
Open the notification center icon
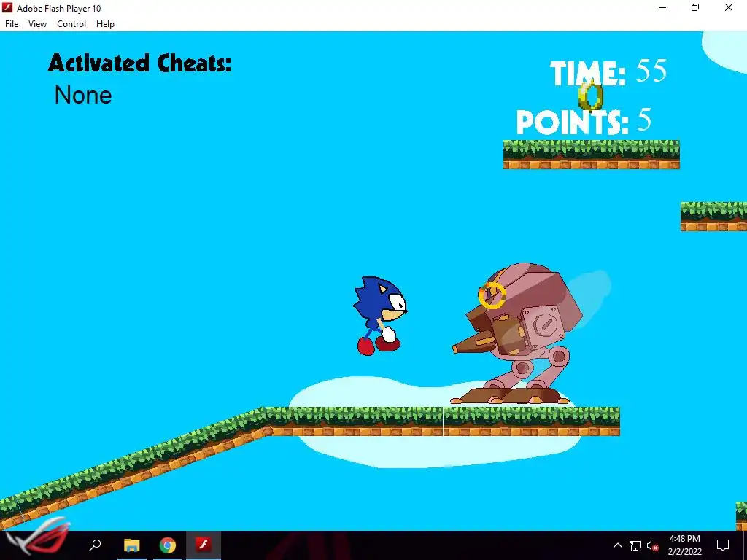click(x=723, y=545)
